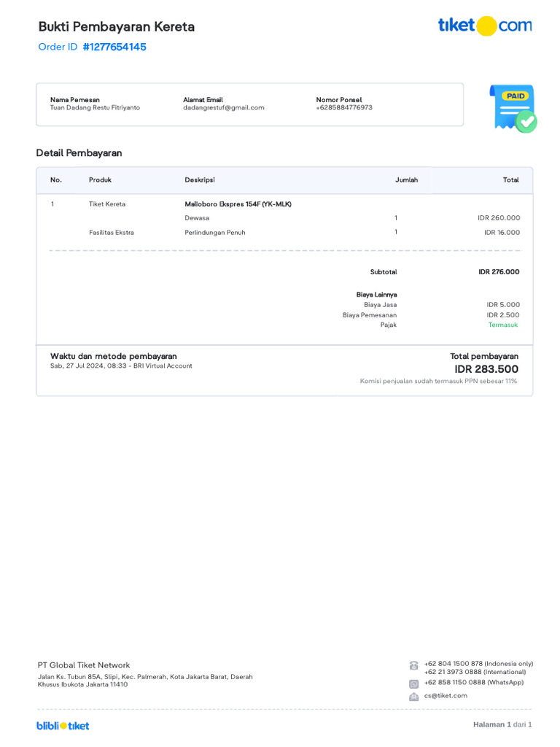This screenshot has height=747, width=560.
Task: Click the Komisi penjualan PPN 11% note
Action: [x=438, y=381]
